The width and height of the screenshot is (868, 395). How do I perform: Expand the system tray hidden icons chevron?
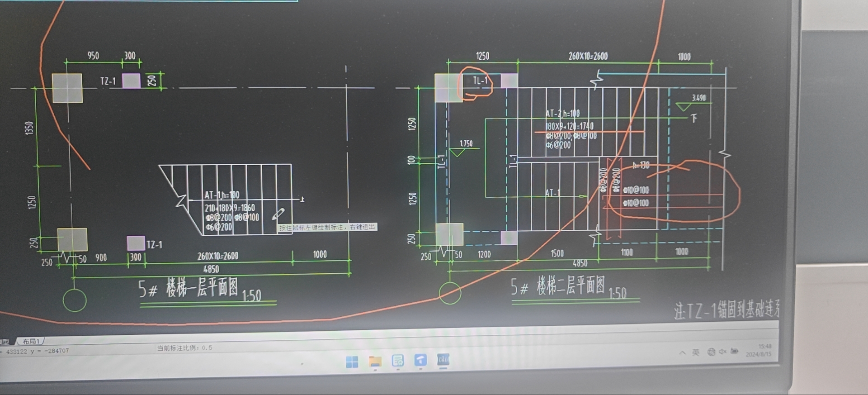(x=682, y=352)
